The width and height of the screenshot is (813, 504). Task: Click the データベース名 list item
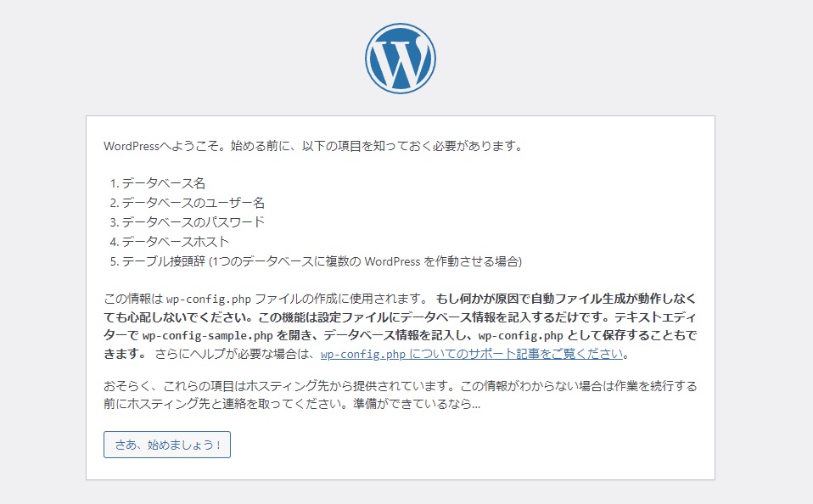tap(163, 183)
